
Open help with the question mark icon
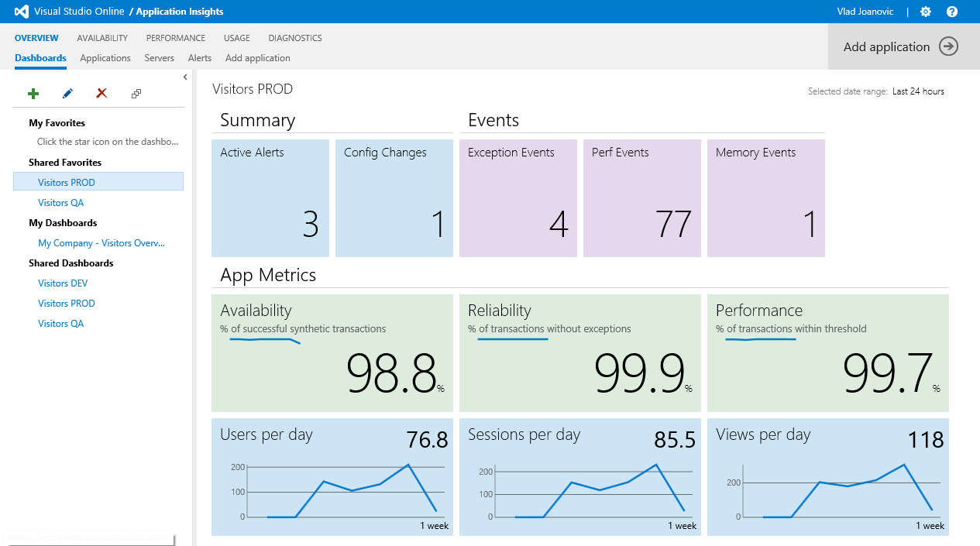coord(952,12)
